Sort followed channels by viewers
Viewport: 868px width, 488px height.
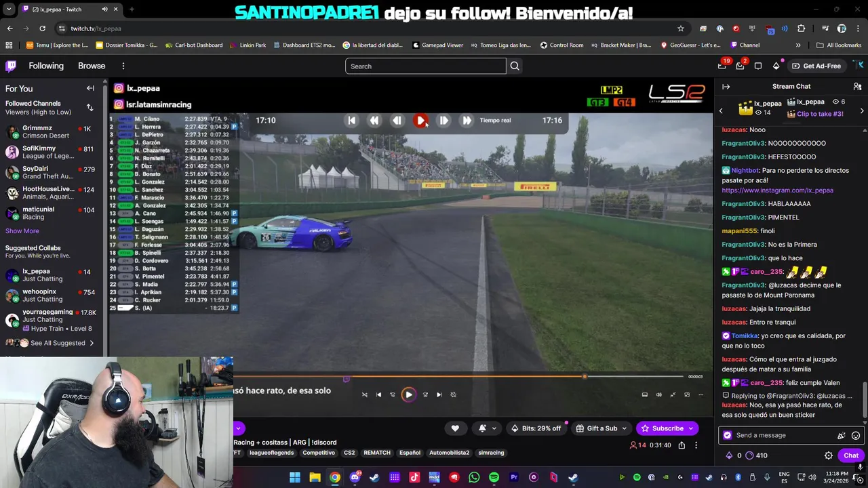click(90, 107)
